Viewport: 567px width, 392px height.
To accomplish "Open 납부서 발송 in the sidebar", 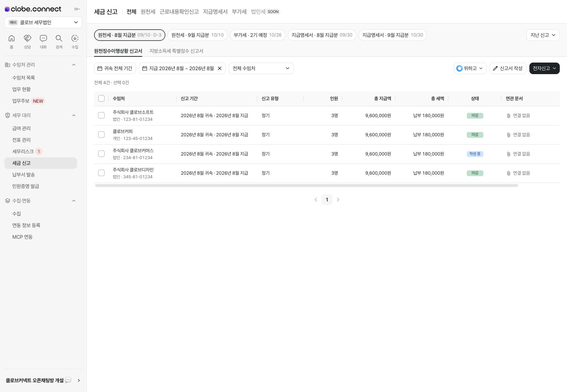I will 24,175.
